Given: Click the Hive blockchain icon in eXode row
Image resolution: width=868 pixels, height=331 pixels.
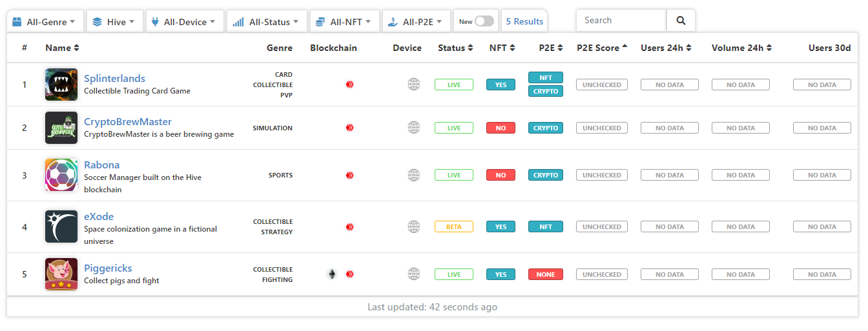Looking at the screenshot, I should (350, 226).
